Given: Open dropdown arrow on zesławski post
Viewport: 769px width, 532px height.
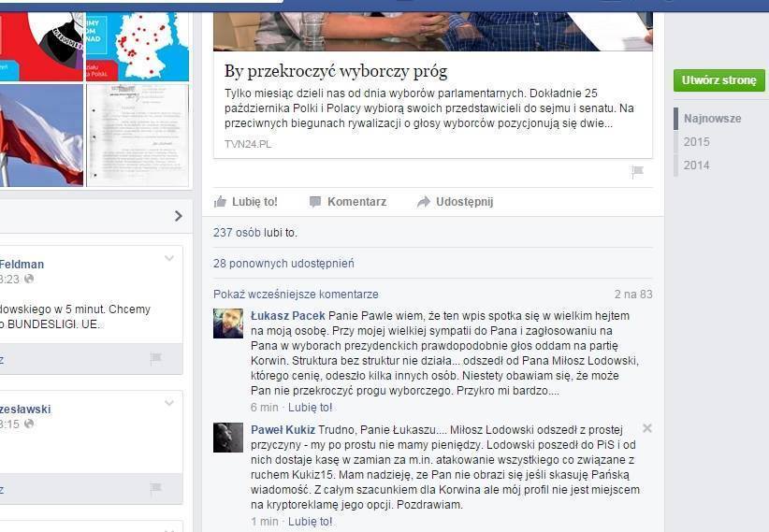Looking at the screenshot, I should pos(169,403).
